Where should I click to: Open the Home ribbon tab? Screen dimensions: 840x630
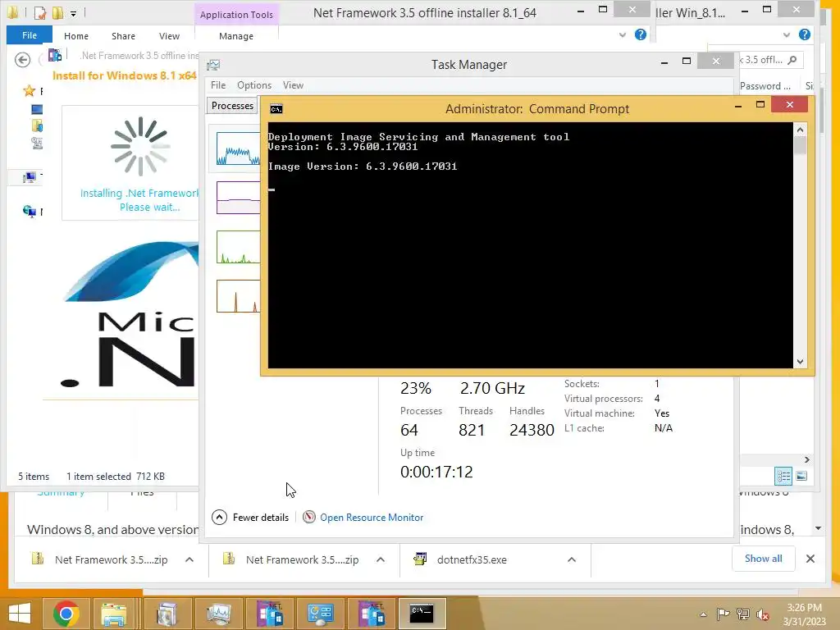(x=76, y=36)
